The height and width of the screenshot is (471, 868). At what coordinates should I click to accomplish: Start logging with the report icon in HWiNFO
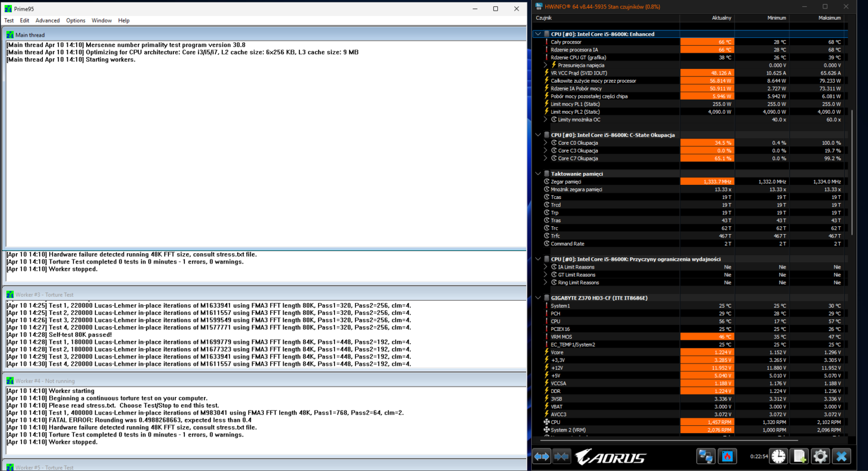[x=799, y=456]
